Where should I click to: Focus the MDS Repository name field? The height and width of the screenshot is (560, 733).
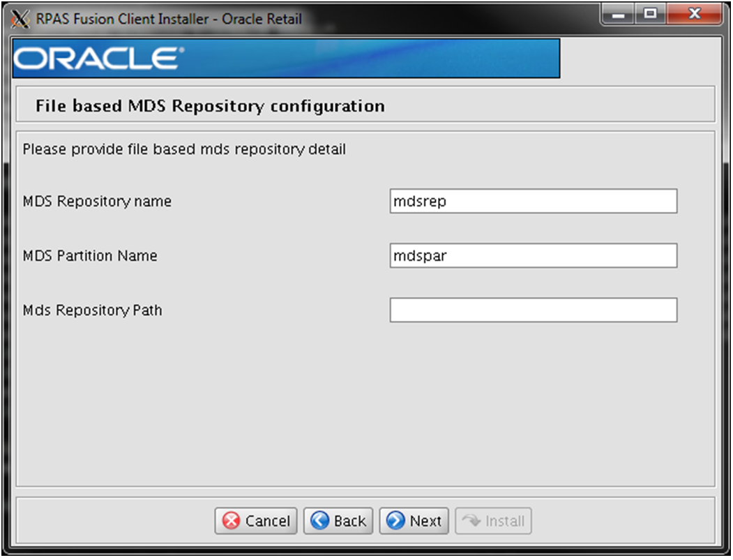pyautogui.click(x=534, y=201)
